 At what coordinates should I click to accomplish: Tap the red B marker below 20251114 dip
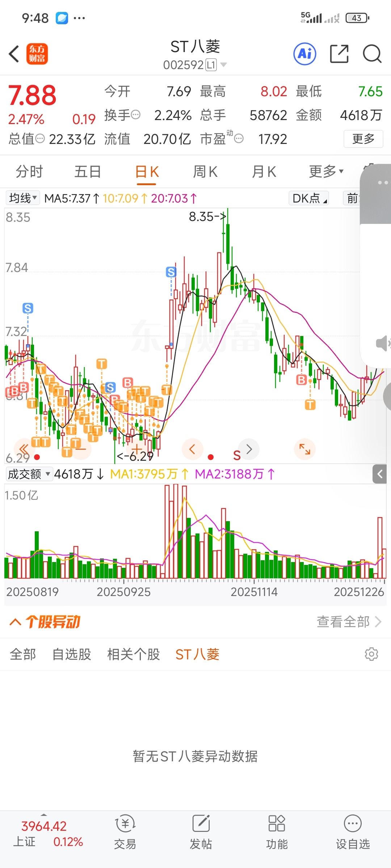pyautogui.click(x=301, y=380)
